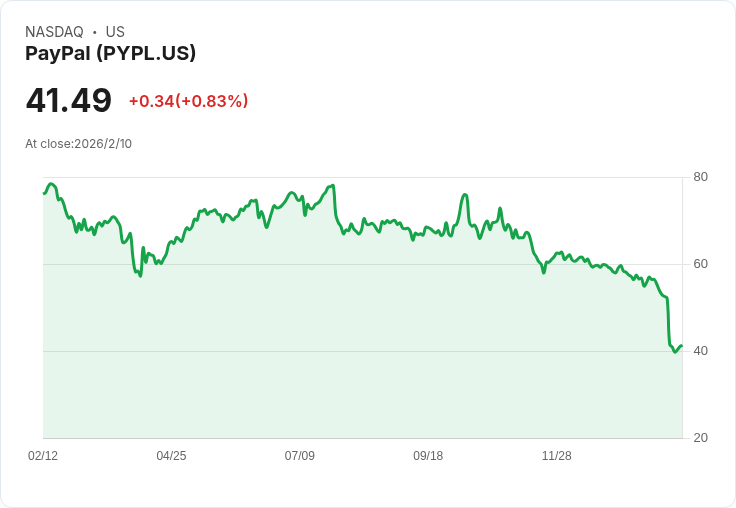Select the 11/28 date label on axis
Viewport: 736px width, 508px height.
tap(557, 455)
